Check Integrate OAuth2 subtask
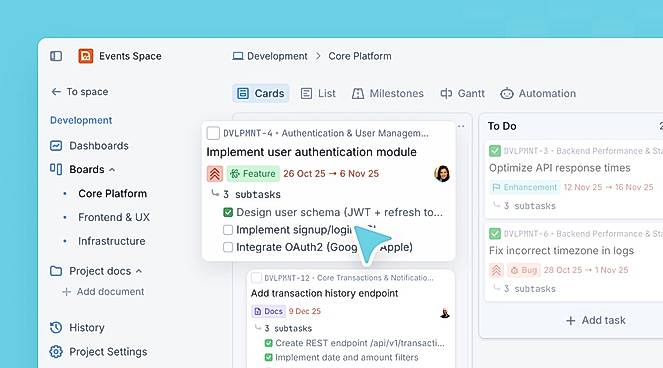 pos(228,247)
